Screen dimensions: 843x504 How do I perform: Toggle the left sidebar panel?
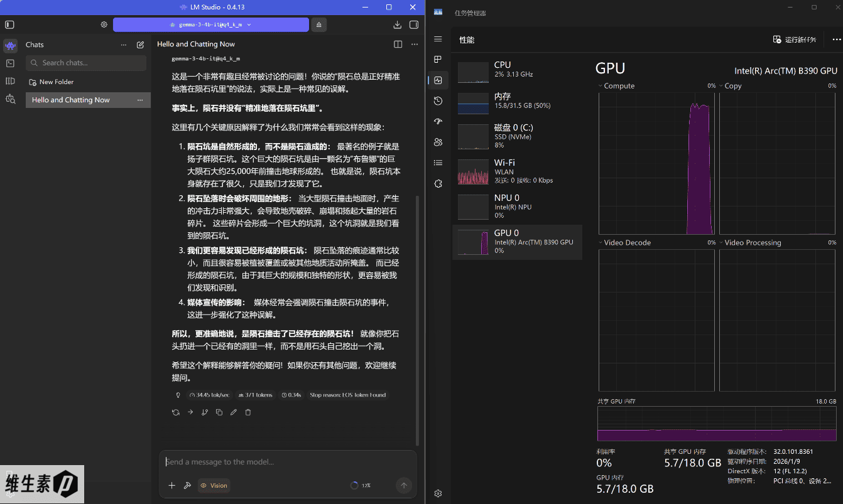coord(9,24)
